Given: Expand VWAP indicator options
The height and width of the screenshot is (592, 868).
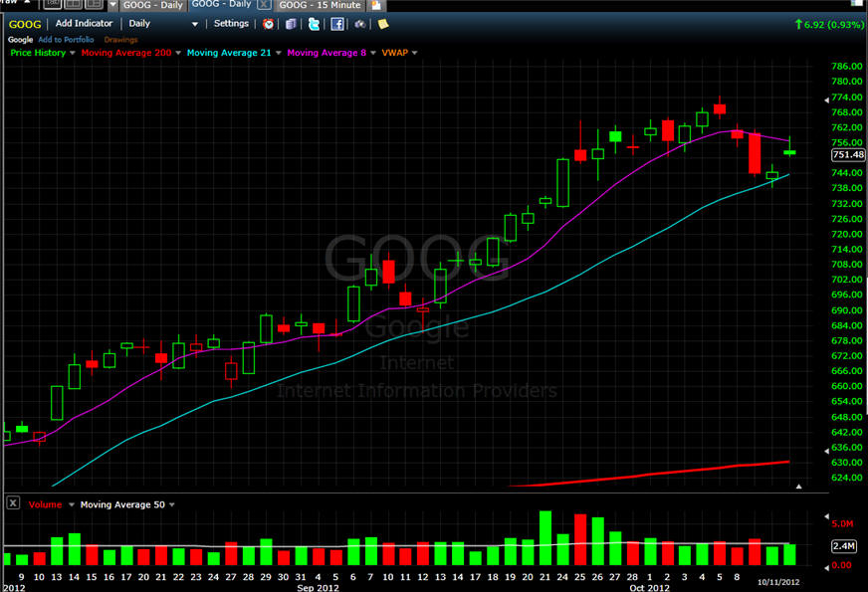Looking at the screenshot, I should (x=415, y=53).
